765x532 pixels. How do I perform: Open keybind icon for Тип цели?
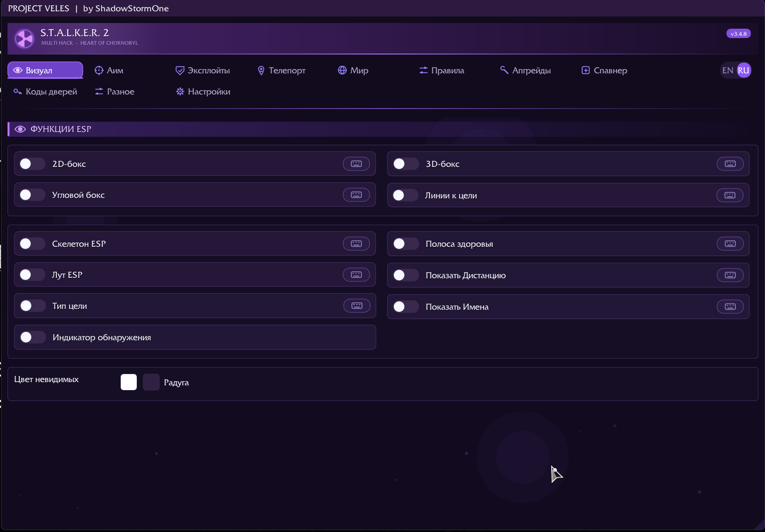pos(357,305)
